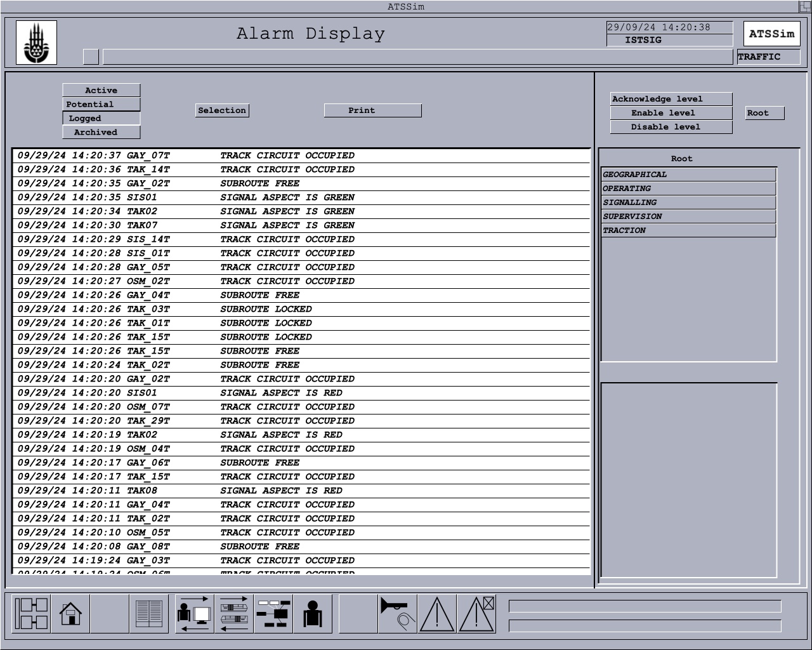Switch to Potential alarms view

101,104
